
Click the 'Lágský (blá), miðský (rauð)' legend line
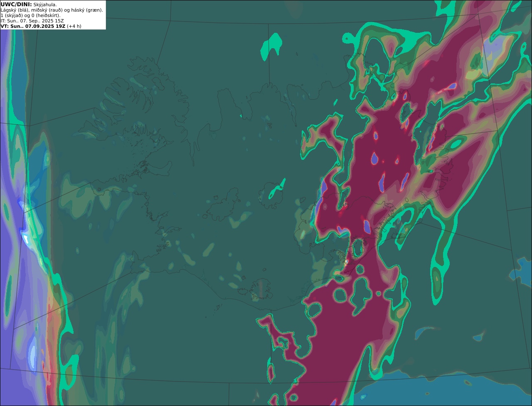[x=52, y=10]
